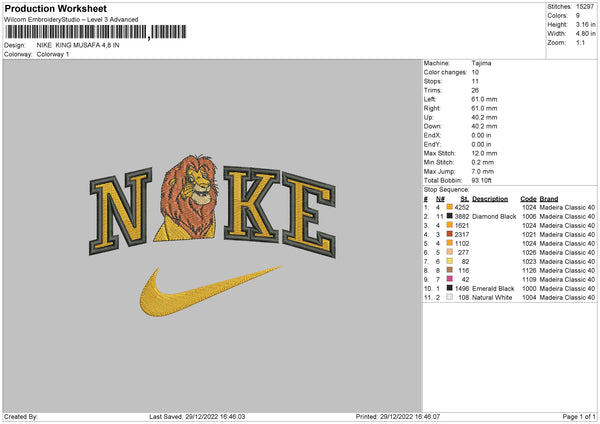Click the 'Stop Sequence:' label

tap(446, 189)
